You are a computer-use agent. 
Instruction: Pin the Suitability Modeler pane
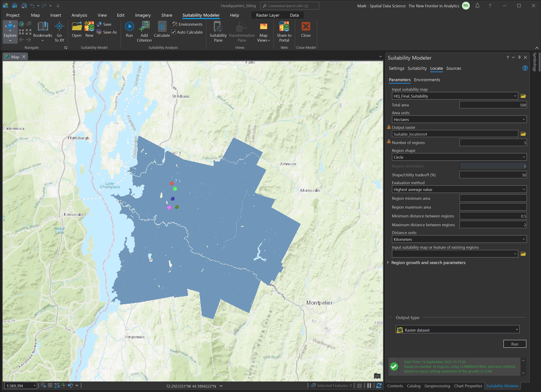(x=519, y=57)
